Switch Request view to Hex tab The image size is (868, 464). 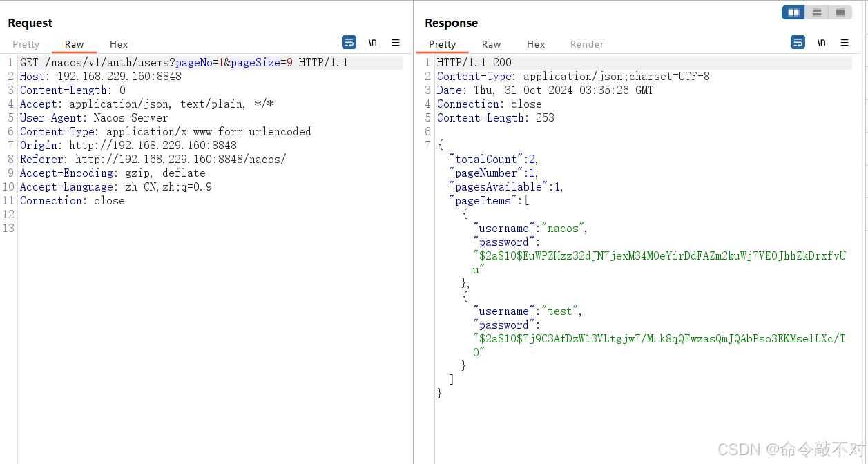[119, 44]
